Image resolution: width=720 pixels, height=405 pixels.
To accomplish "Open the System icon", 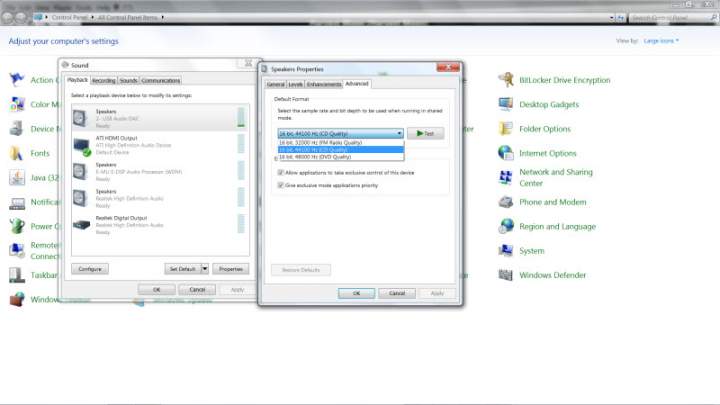I will click(506, 250).
